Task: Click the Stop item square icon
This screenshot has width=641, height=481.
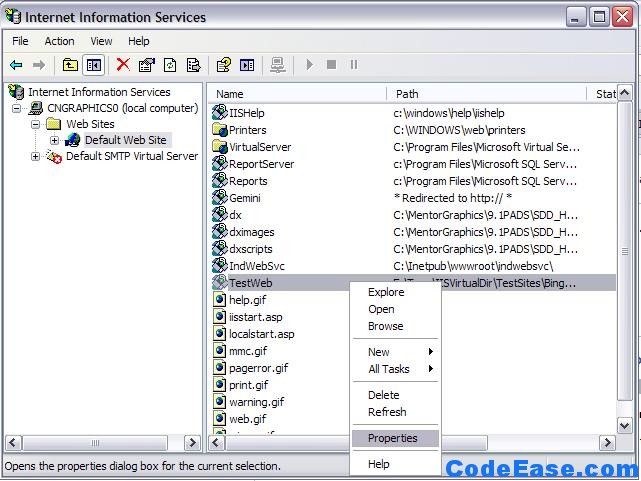Action: tap(332, 65)
